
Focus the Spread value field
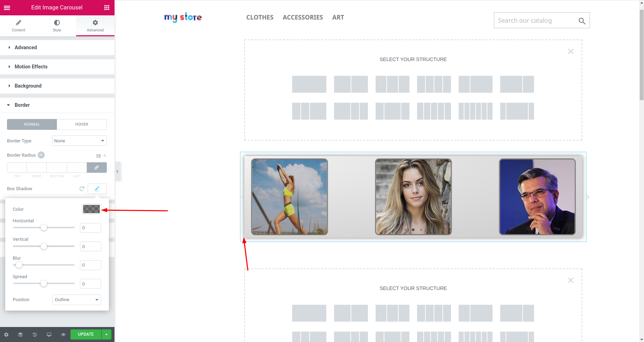pyautogui.click(x=90, y=284)
